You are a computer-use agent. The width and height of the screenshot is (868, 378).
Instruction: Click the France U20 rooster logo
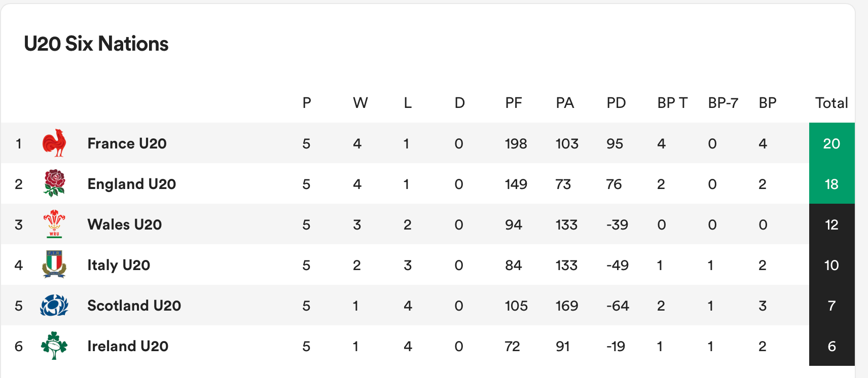click(x=54, y=143)
